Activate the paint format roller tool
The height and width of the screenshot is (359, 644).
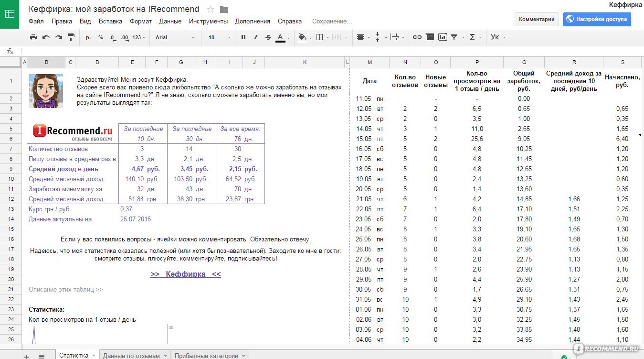[x=71, y=37]
